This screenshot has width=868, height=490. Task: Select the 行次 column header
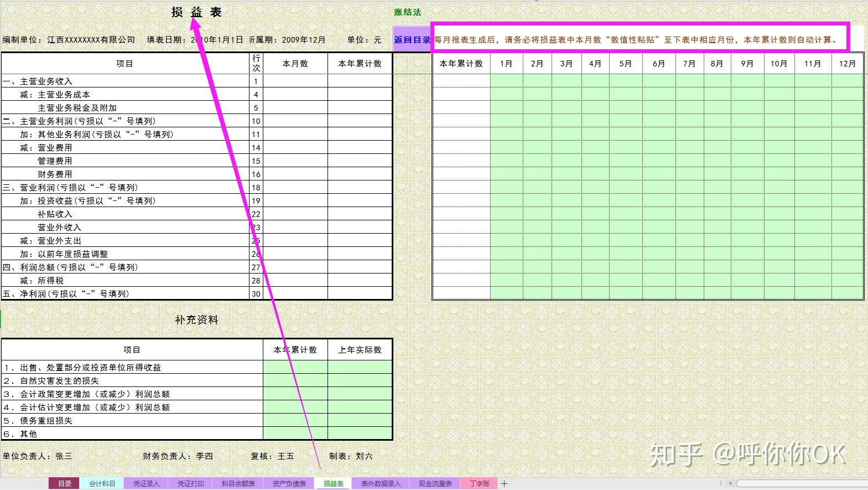point(256,64)
